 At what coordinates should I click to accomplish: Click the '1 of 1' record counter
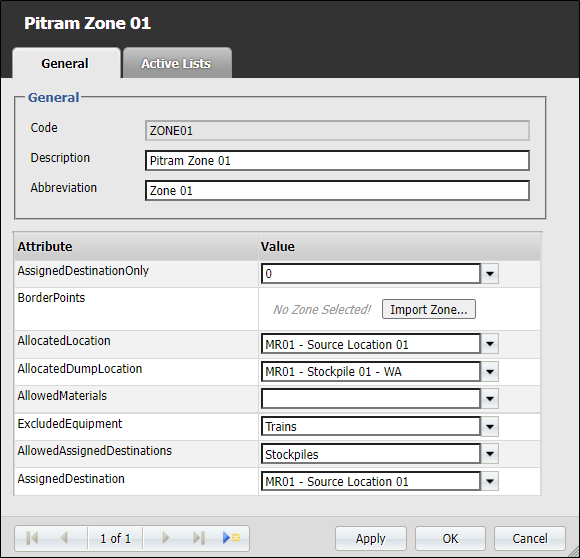click(x=115, y=538)
